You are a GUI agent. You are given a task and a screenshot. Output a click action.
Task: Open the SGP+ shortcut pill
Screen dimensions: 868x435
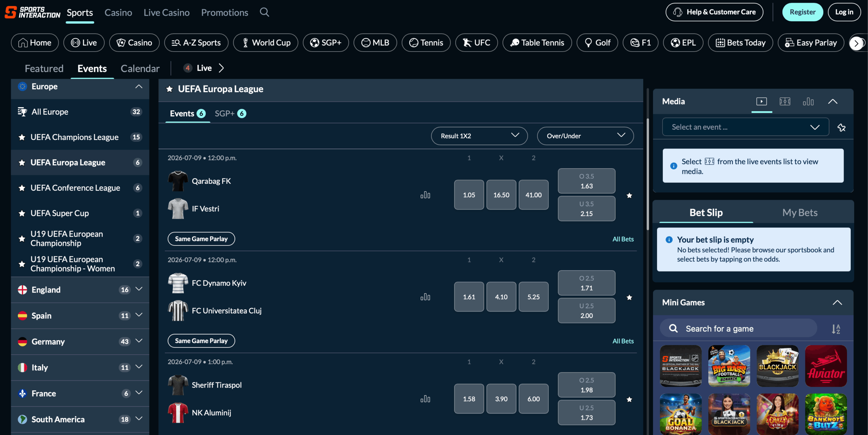pos(326,43)
